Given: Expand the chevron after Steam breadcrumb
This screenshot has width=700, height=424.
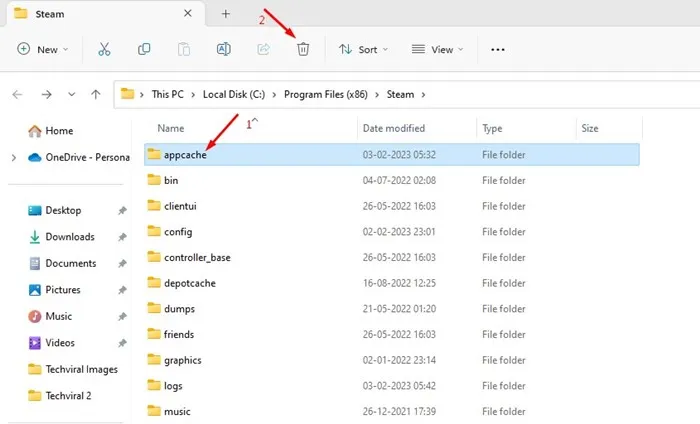Looking at the screenshot, I should point(423,95).
